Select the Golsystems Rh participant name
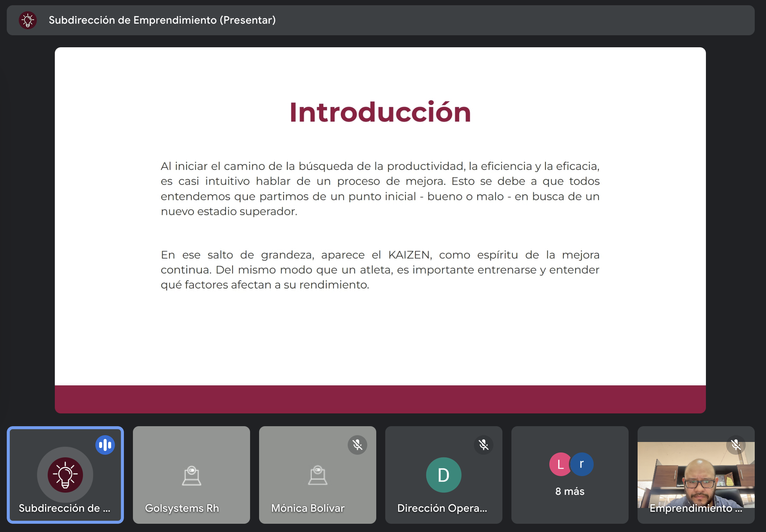766x532 pixels. click(182, 508)
